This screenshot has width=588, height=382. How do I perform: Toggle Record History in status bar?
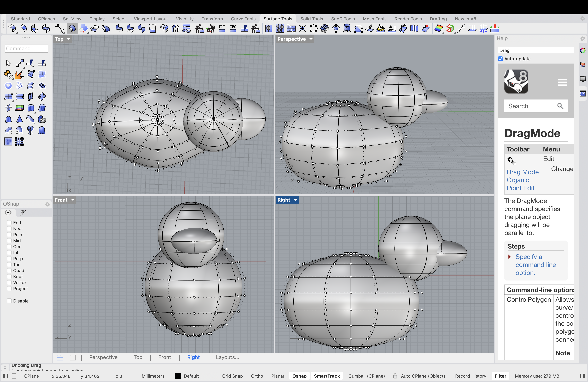coord(470,376)
